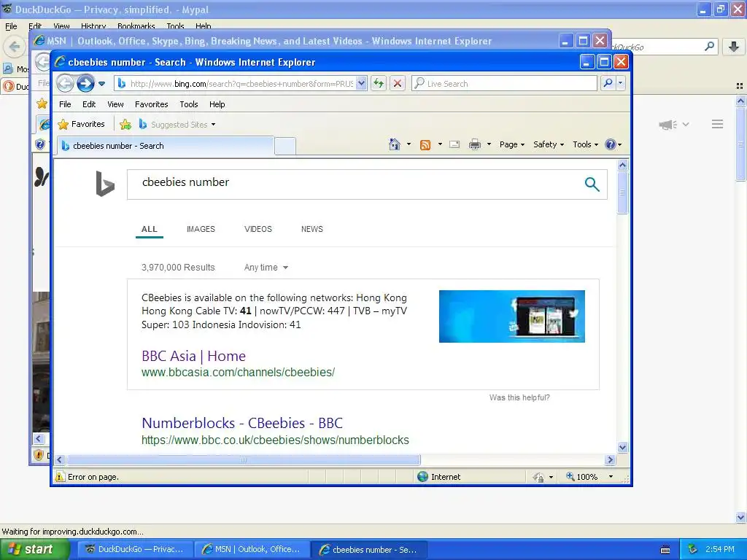Click the Live Search input box
747x560 pixels.
[x=505, y=84]
